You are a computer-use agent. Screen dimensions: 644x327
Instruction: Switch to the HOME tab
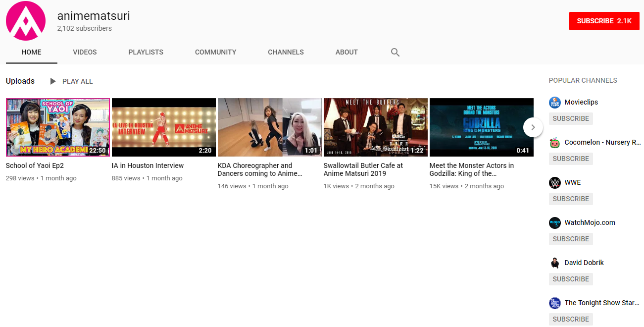(32, 52)
